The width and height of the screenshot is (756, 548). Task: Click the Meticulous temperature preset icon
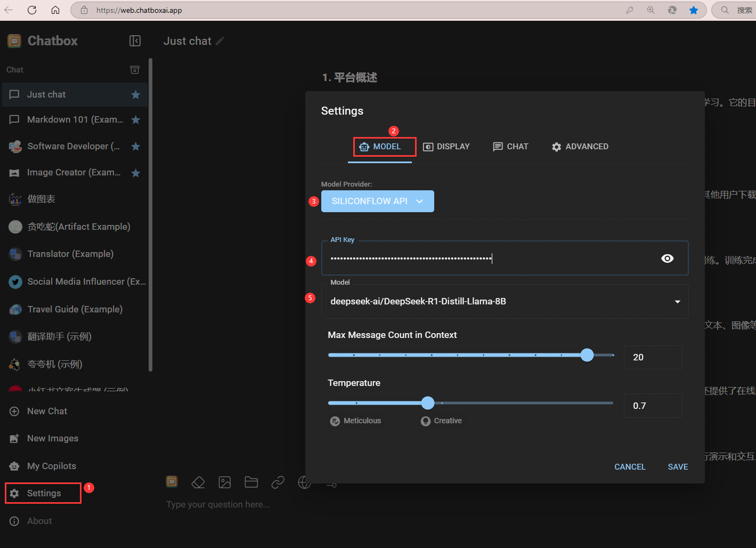335,421
